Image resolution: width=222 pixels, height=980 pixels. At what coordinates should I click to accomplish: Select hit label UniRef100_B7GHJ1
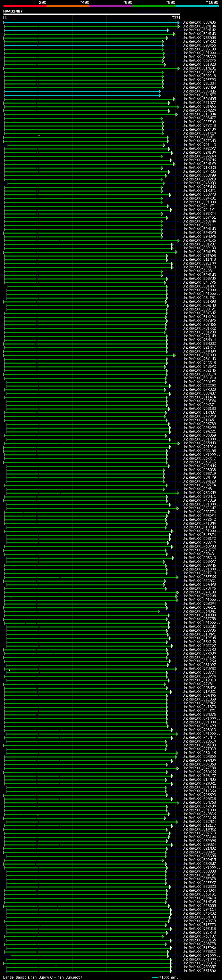pos(199,496)
